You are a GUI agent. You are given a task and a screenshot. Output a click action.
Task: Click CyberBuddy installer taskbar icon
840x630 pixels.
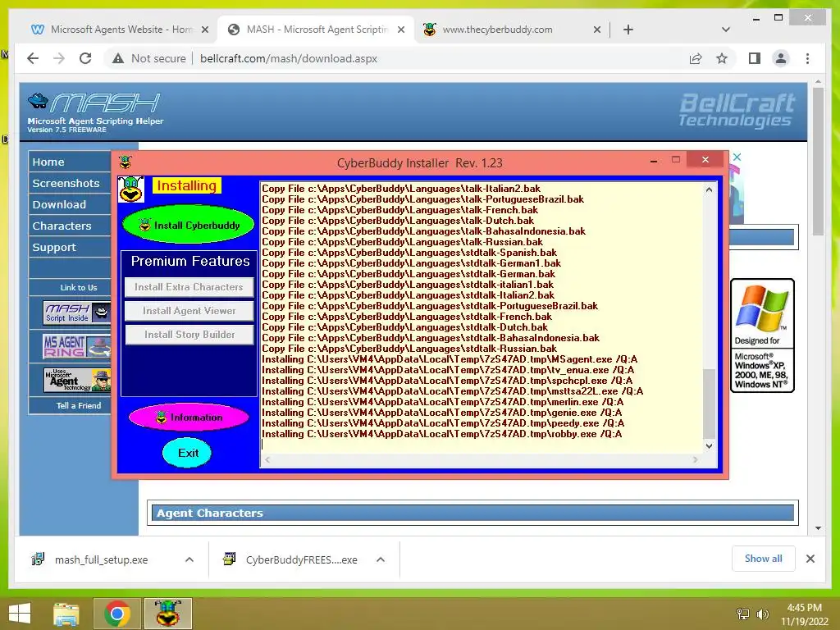pos(167,614)
